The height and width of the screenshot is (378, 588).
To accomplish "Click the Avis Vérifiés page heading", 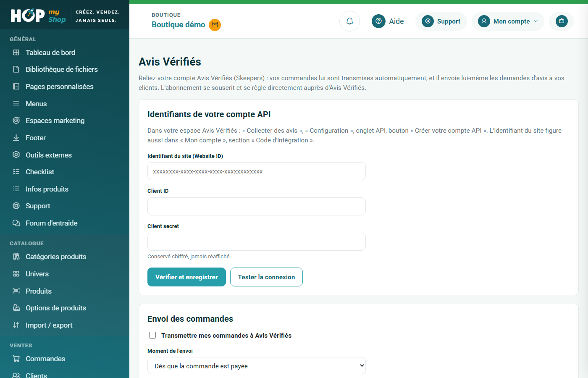I will [x=170, y=62].
